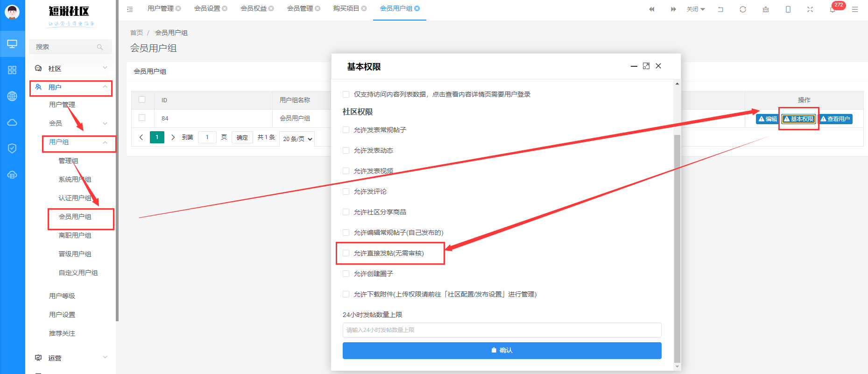
Task: Expand the 运营 menu section
Action: pos(71,358)
